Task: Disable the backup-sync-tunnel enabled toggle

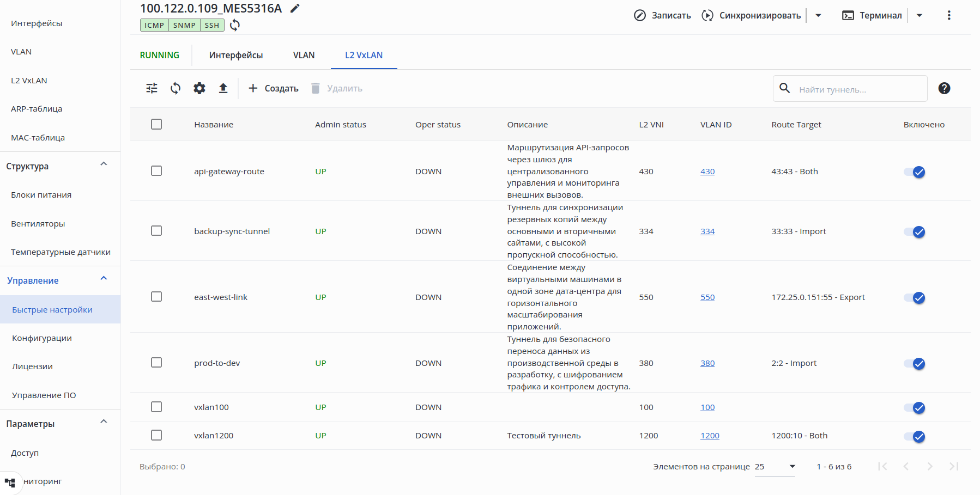Action: 915,232
